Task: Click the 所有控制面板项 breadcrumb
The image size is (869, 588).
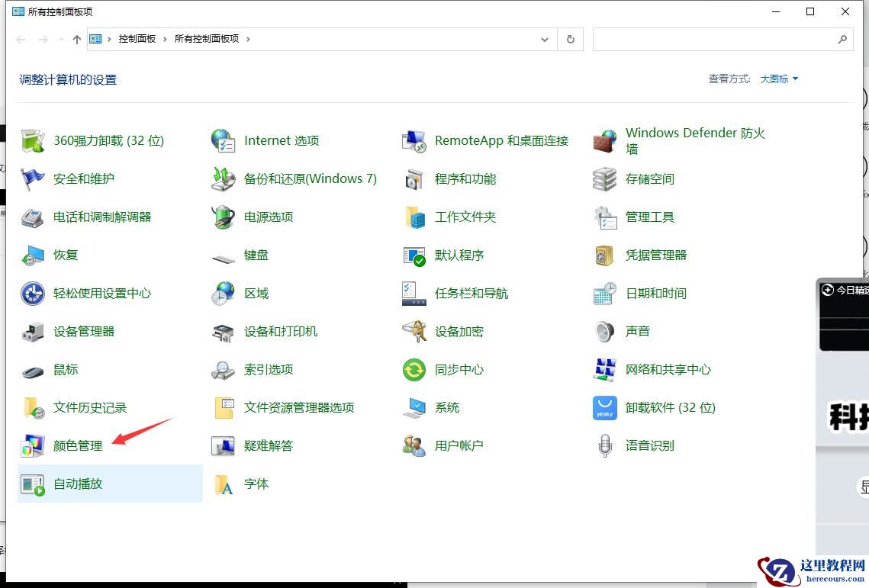Action: 207,39
